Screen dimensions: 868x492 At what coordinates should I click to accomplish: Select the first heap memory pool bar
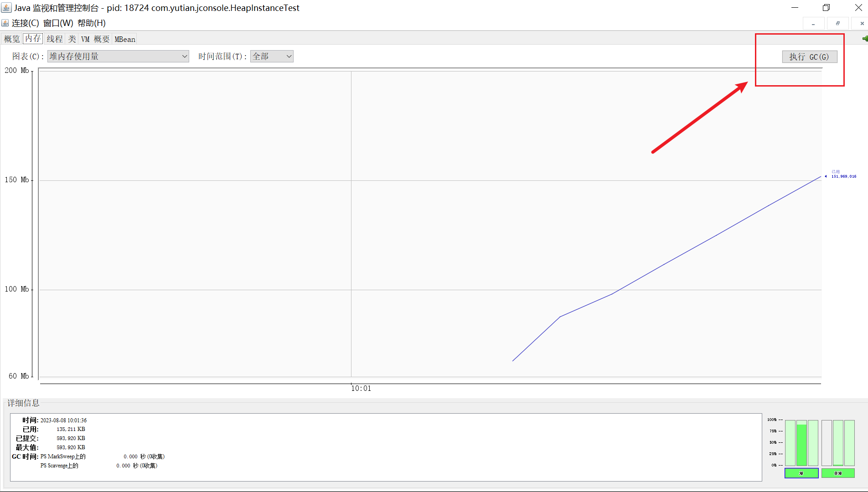point(790,443)
